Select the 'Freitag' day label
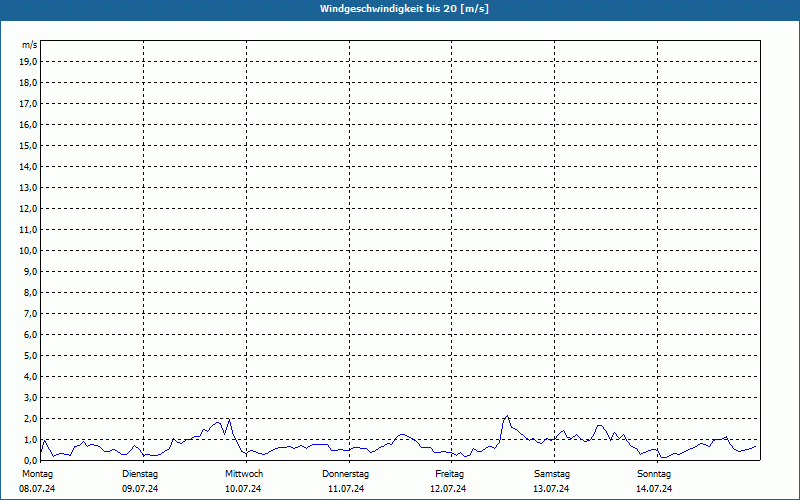Image resolution: width=800 pixels, height=500 pixels. pyautogui.click(x=449, y=474)
